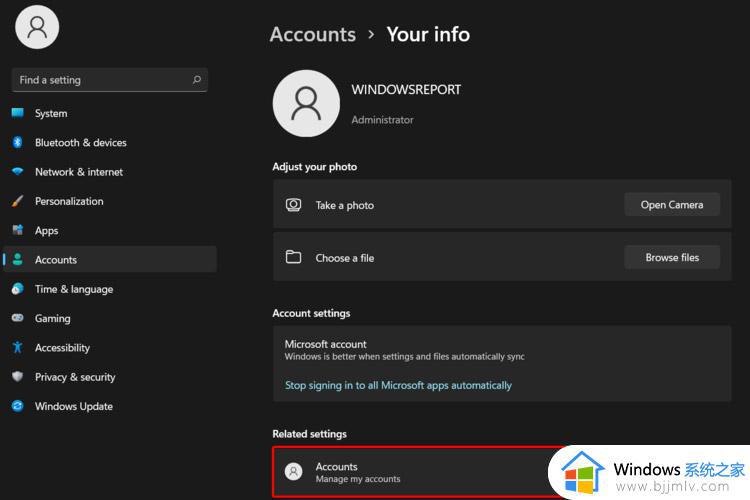The image size is (750, 500).
Task: Select the Accounts sidebar item
Action: coord(110,259)
